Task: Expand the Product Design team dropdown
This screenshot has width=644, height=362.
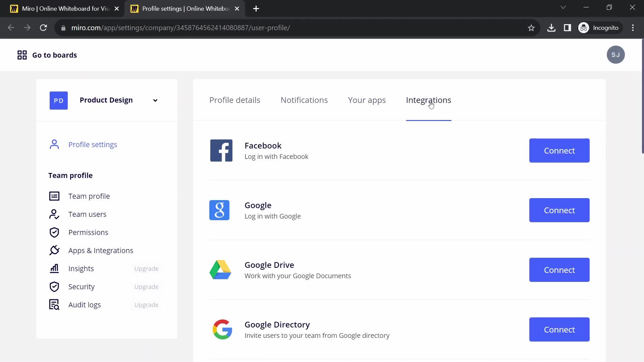Action: pos(155,101)
